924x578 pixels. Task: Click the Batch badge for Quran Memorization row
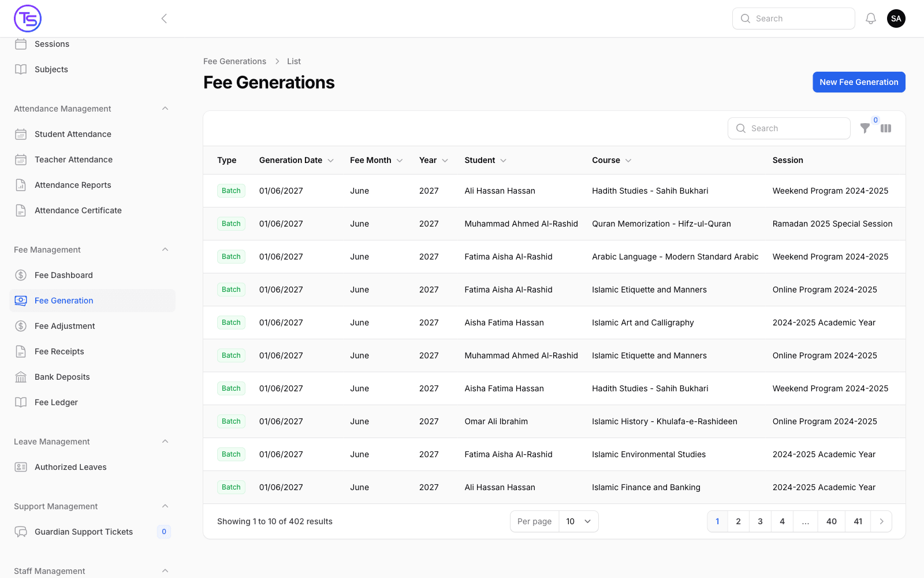point(231,224)
